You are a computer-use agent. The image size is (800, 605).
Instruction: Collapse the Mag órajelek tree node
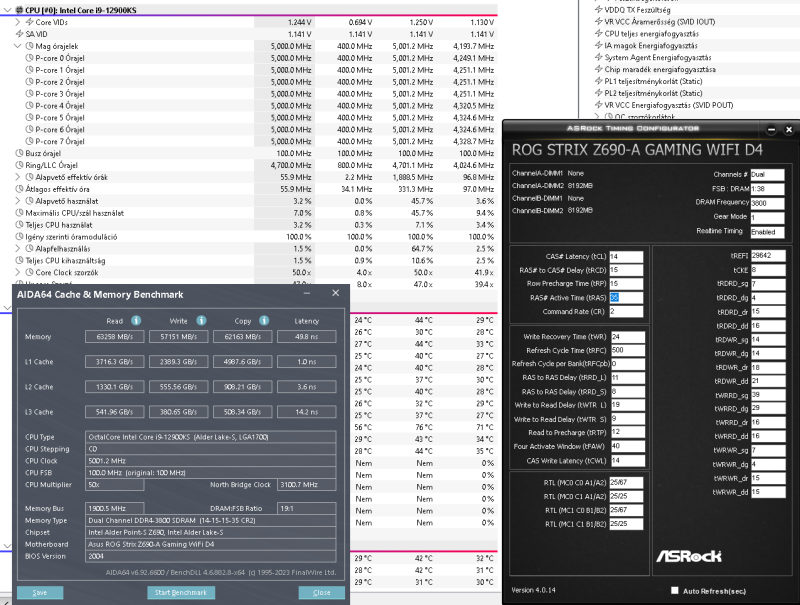[x=17, y=46]
